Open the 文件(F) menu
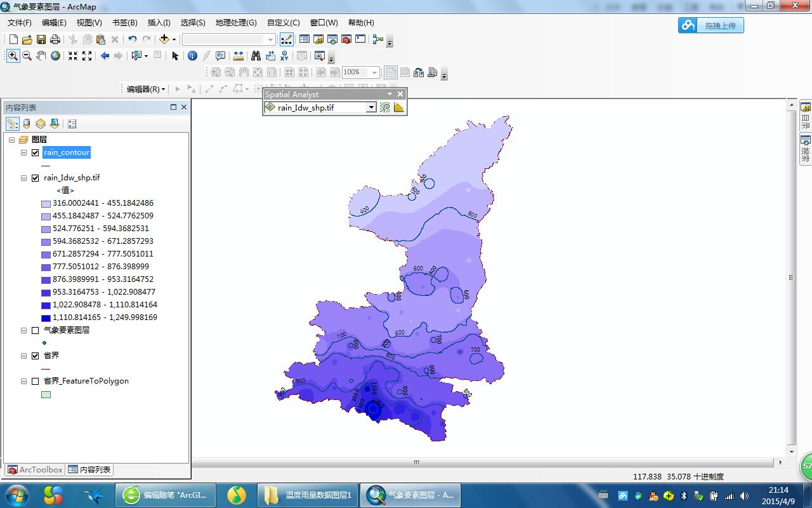 point(20,22)
